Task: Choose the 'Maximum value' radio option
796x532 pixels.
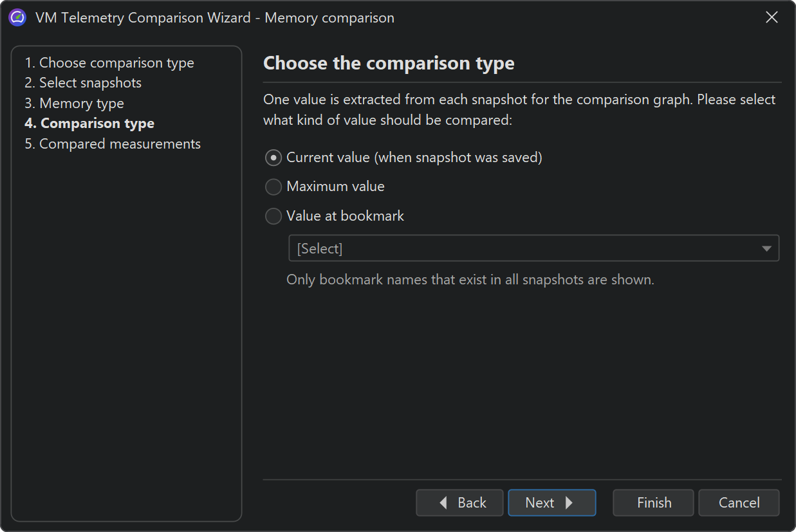Action: point(273,187)
